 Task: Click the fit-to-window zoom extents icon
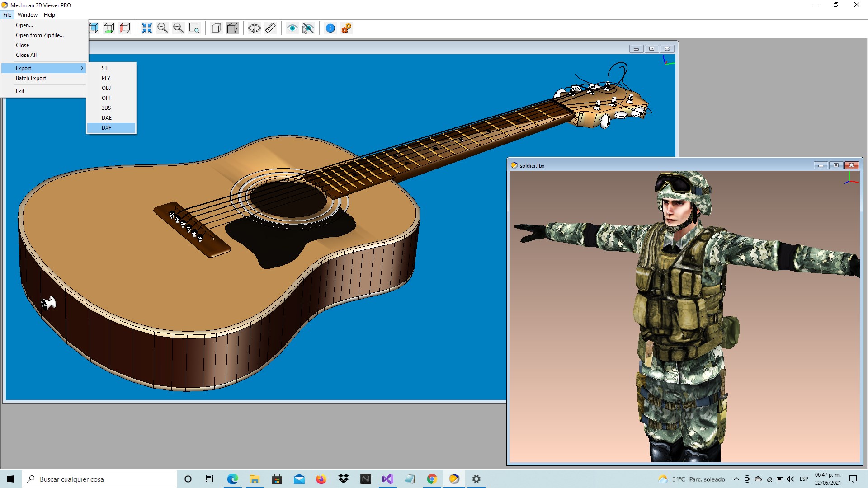(x=146, y=28)
